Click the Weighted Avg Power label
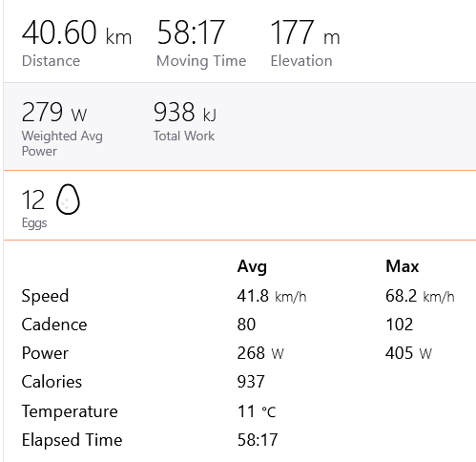The image size is (476, 462). pos(62,143)
